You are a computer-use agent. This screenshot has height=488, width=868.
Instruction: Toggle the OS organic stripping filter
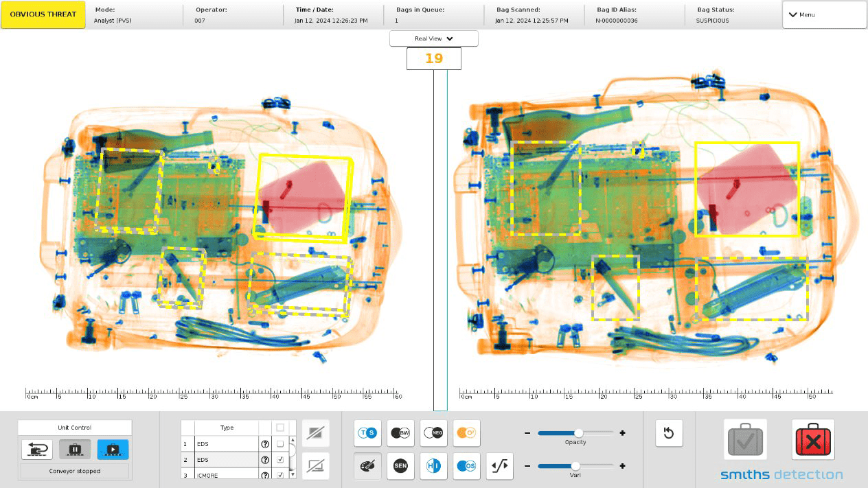click(x=466, y=466)
